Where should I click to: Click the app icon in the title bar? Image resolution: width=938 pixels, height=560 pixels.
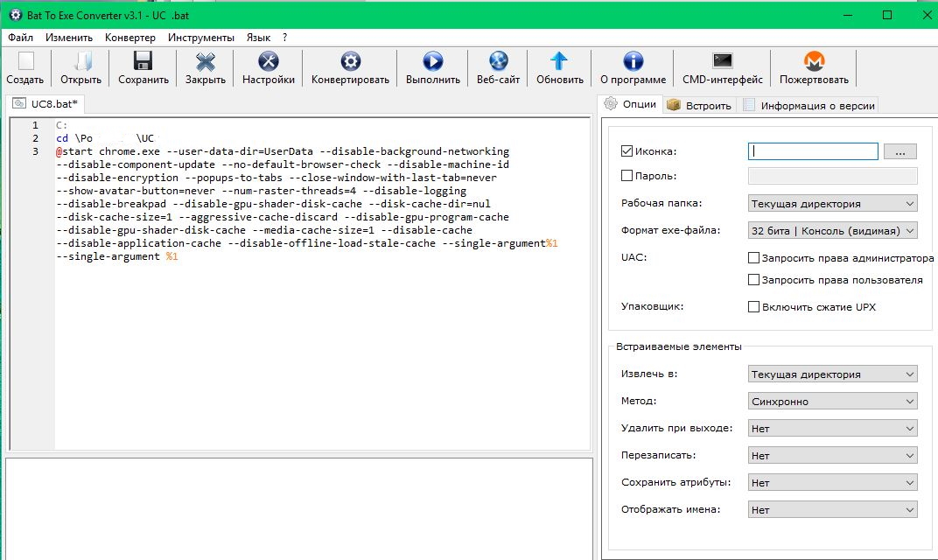coord(16,15)
